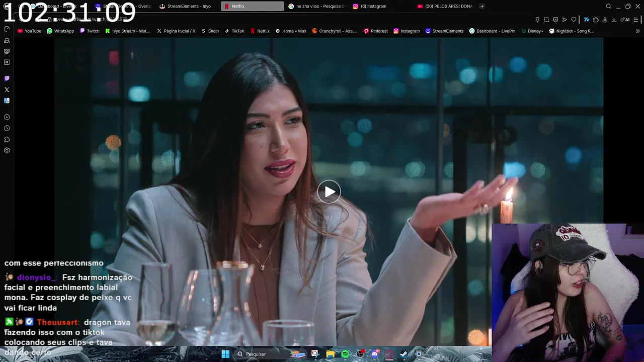
Task: Click the Theuusart username in chat overlay
Action: [58, 322]
